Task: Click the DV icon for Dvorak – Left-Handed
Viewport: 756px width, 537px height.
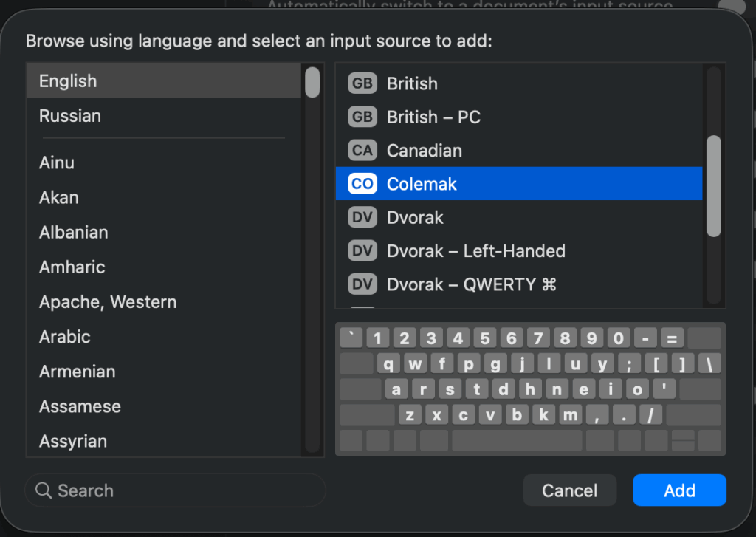Action: tap(362, 251)
